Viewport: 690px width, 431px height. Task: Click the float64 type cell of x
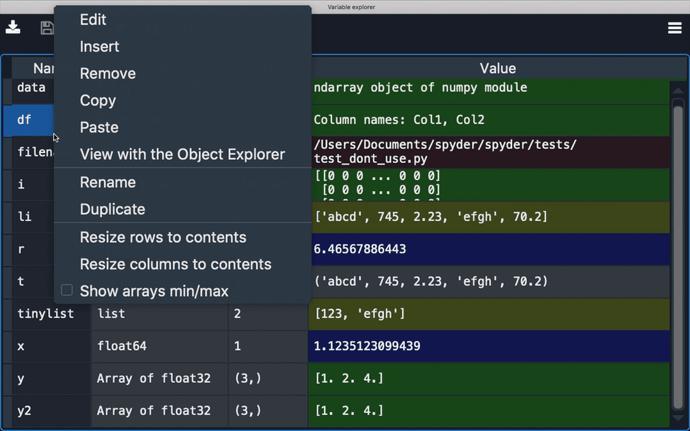pyautogui.click(x=122, y=346)
